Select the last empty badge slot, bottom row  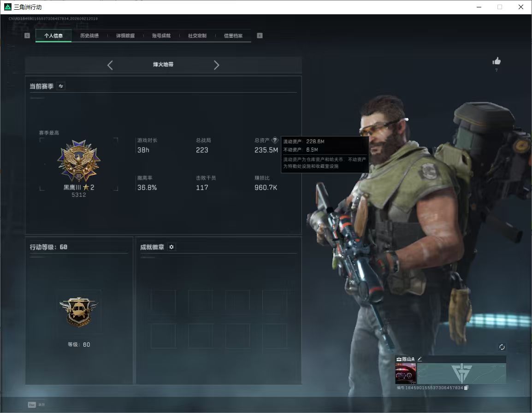pyautogui.click(x=275, y=336)
